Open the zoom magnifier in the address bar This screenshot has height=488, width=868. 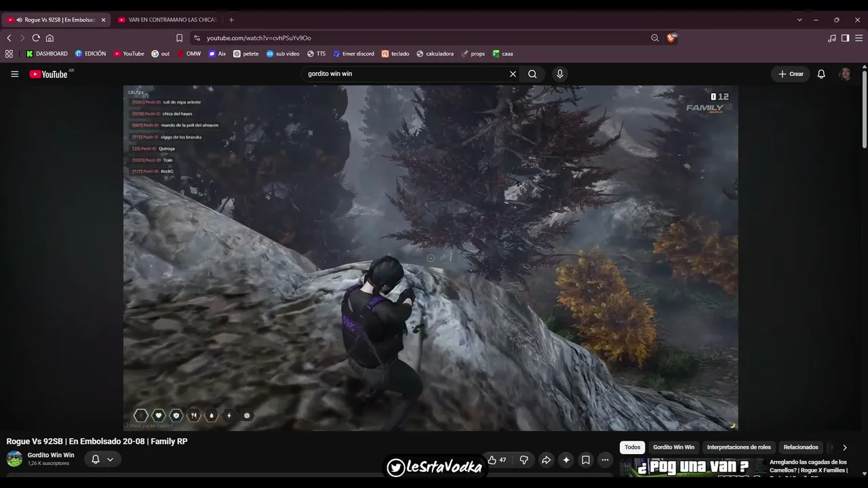tap(655, 38)
